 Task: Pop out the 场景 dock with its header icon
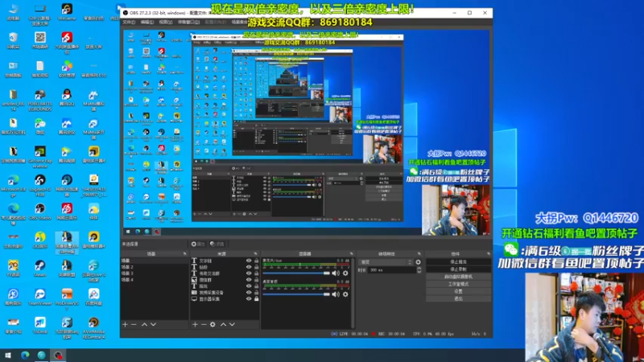(x=184, y=253)
